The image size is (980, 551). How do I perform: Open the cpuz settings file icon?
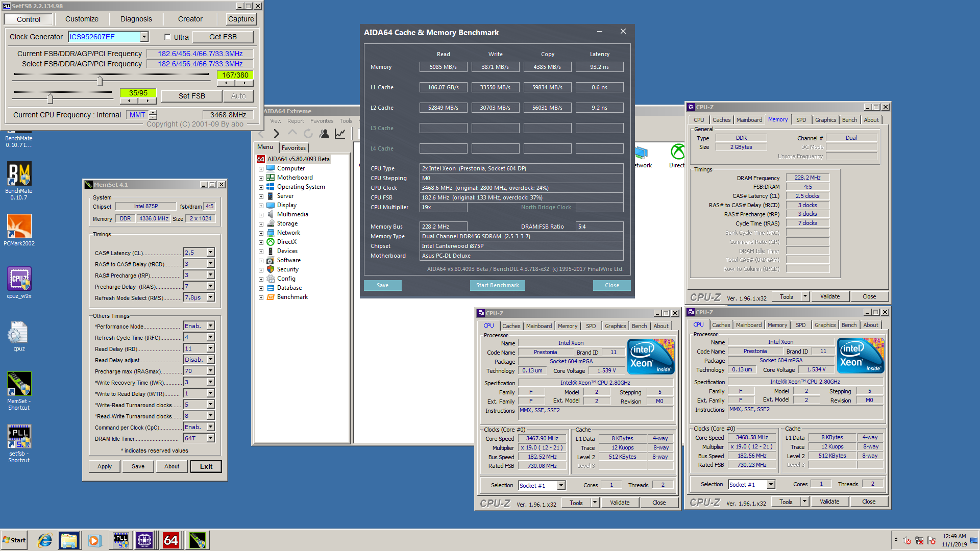pos(19,336)
